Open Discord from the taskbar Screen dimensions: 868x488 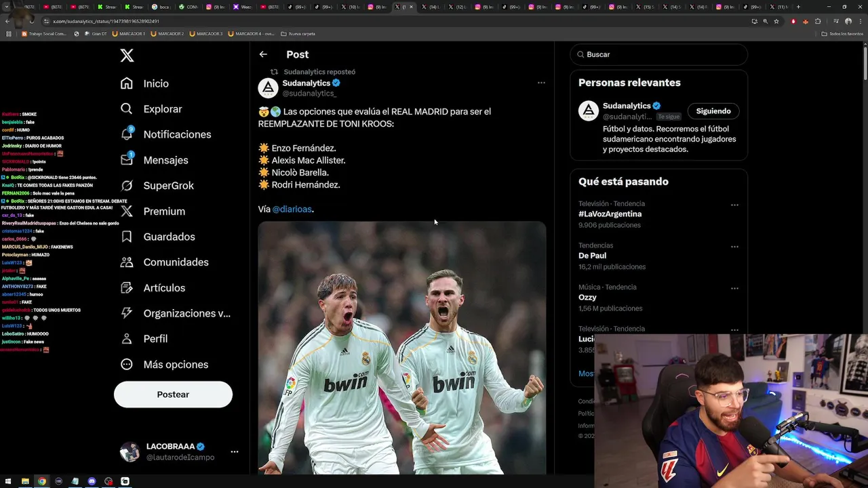tap(92, 481)
